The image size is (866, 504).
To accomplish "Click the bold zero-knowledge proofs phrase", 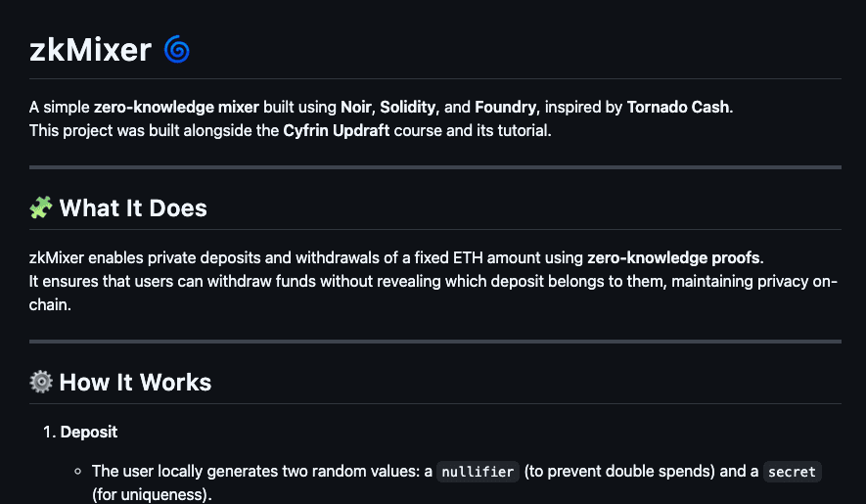I will [674, 258].
